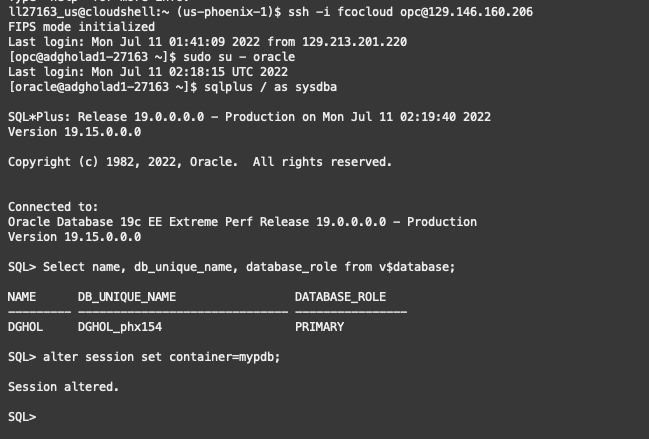This screenshot has width=649, height=439.
Task: Click the PRIMARY database role value
Action: pyautogui.click(x=319, y=327)
